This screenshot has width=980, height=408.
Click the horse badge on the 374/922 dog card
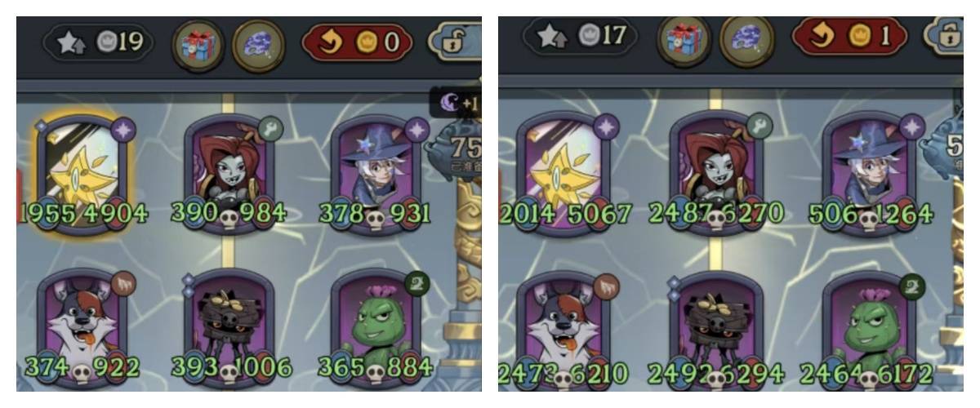click(x=124, y=284)
